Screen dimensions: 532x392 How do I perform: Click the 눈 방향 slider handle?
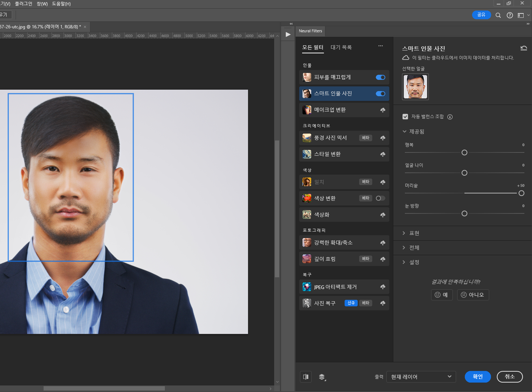click(x=464, y=213)
